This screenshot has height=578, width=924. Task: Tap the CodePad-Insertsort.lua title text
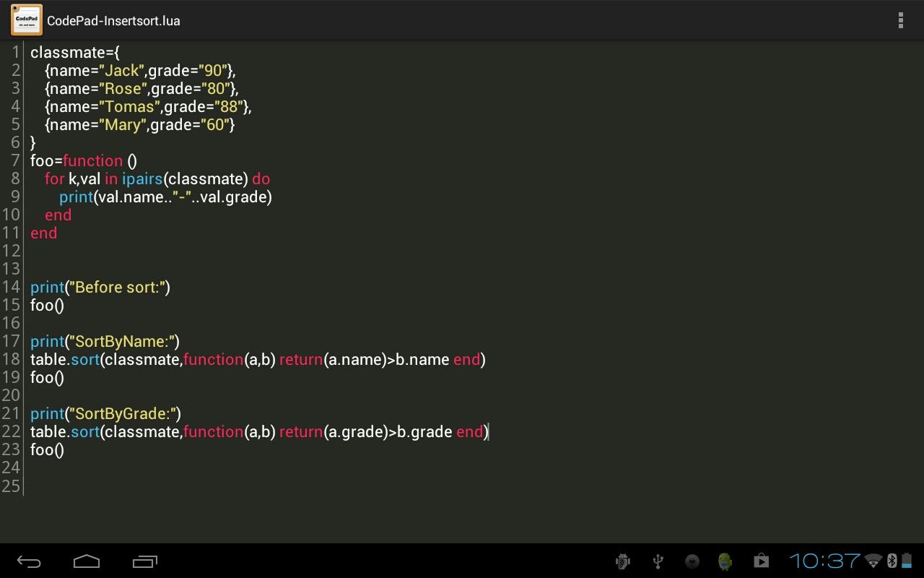[113, 21]
